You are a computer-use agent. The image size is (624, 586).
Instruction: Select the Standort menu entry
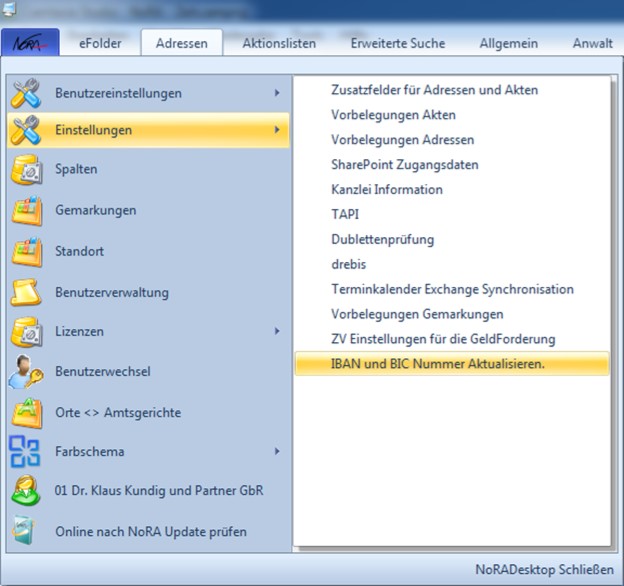80,251
